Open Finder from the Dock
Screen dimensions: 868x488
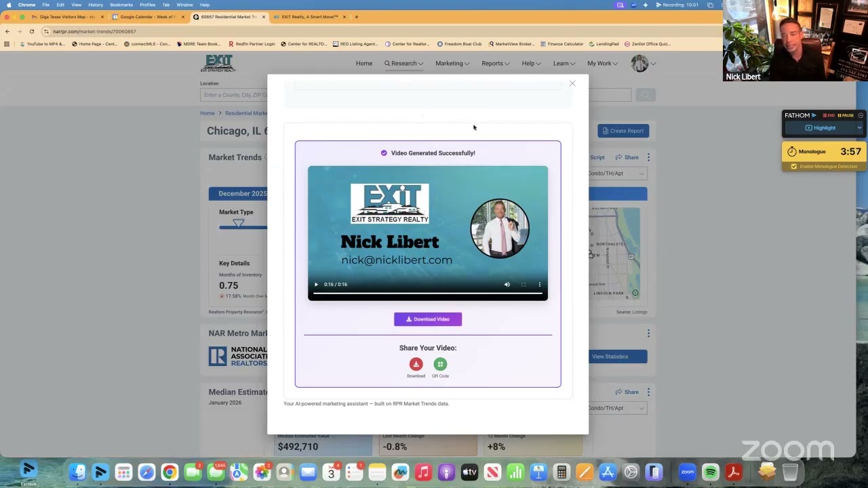pos(77,472)
